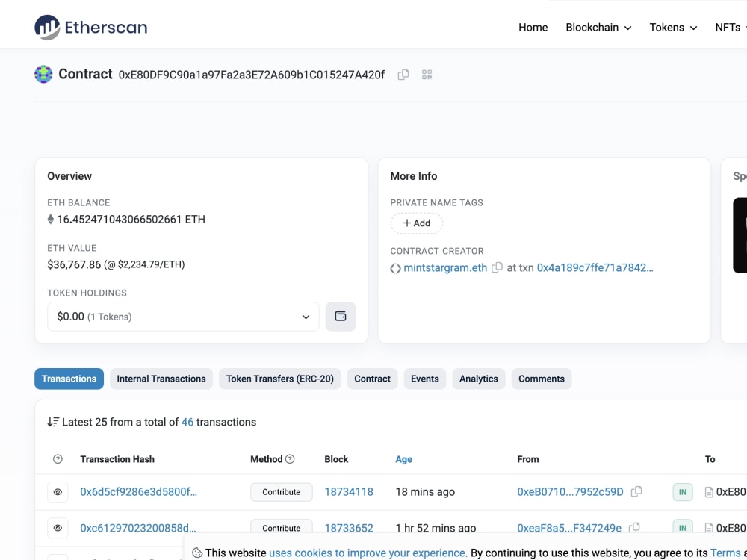Click the ETH value $36,767.86
This screenshot has width=747, height=560.
(x=74, y=264)
